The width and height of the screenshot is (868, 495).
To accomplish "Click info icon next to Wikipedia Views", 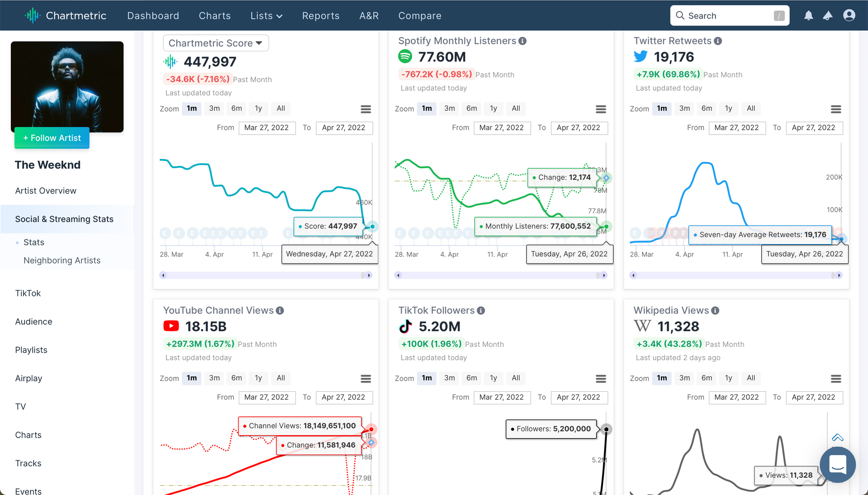I will pos(715,310).
